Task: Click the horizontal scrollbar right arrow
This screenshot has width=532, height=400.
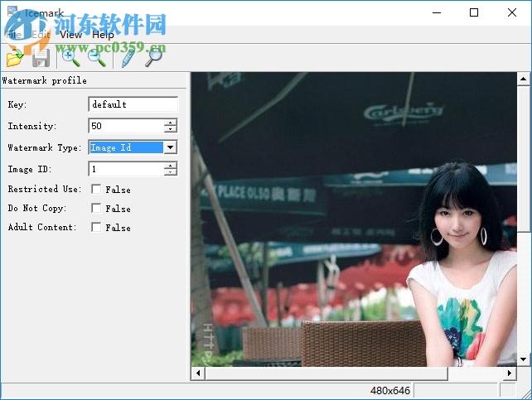Action: tap(510, 373)
